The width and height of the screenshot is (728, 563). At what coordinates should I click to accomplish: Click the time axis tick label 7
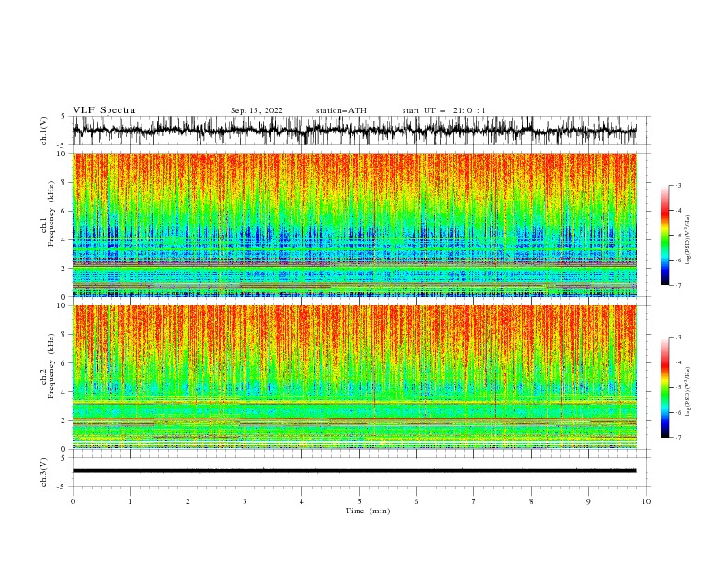474,501
